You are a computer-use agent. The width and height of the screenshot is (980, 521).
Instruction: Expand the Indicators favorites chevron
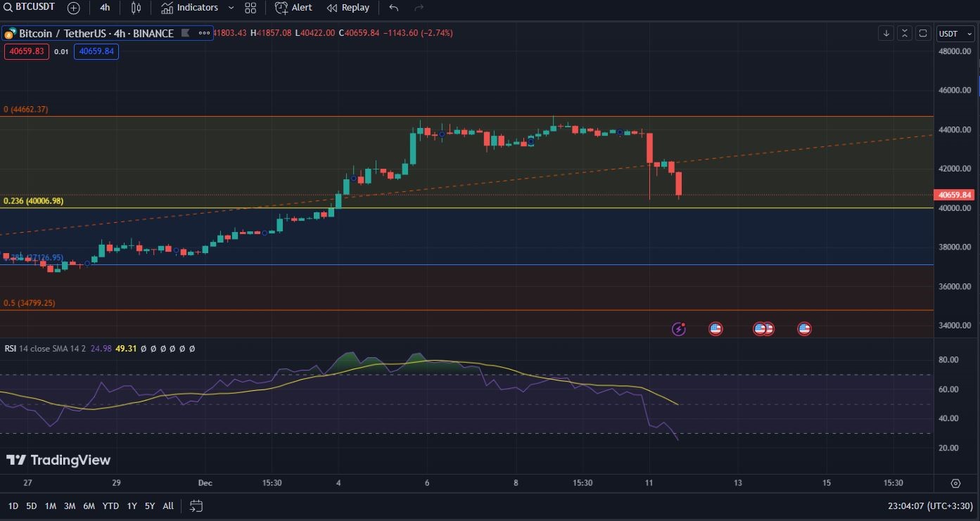(231, 8)
